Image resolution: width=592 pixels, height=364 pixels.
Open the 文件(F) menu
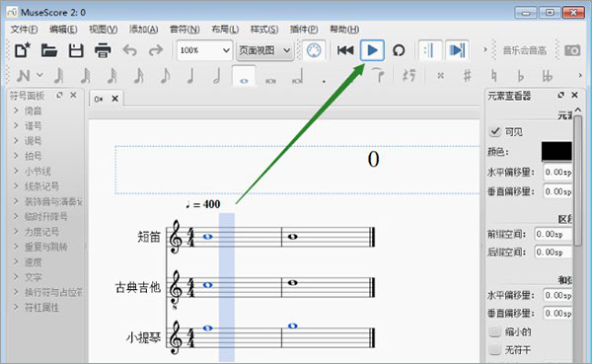(x=24, y=29)
